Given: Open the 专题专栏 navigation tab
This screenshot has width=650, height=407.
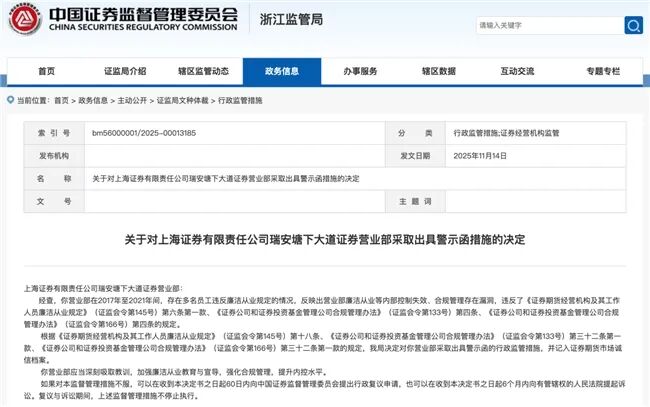Looking at the screenshot, I should click(603, 71).
